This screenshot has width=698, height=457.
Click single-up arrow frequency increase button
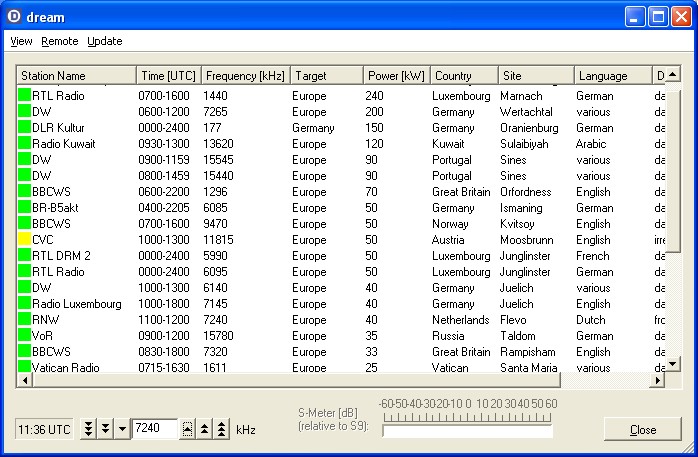click(187, 429)
